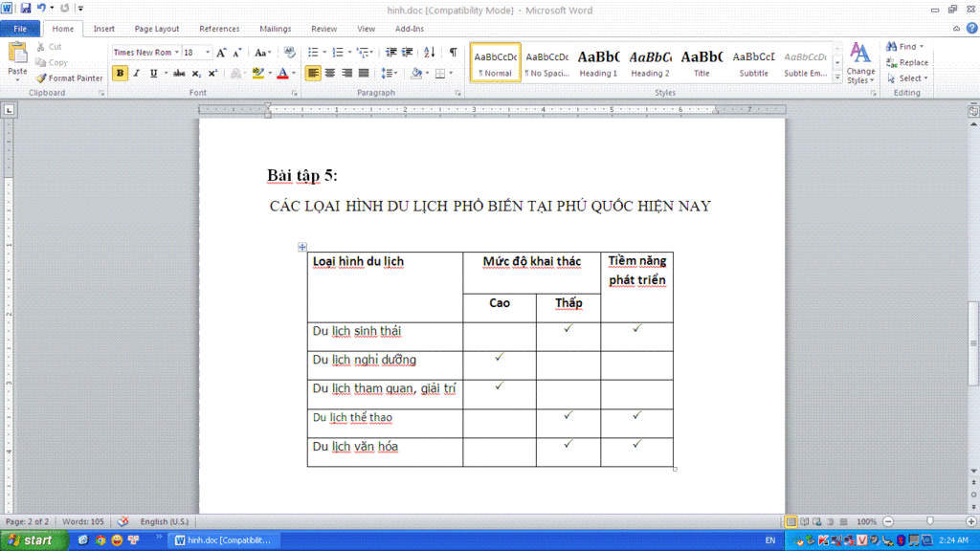
Task: Click the Replace button in Editing
Action: (907, 62)
